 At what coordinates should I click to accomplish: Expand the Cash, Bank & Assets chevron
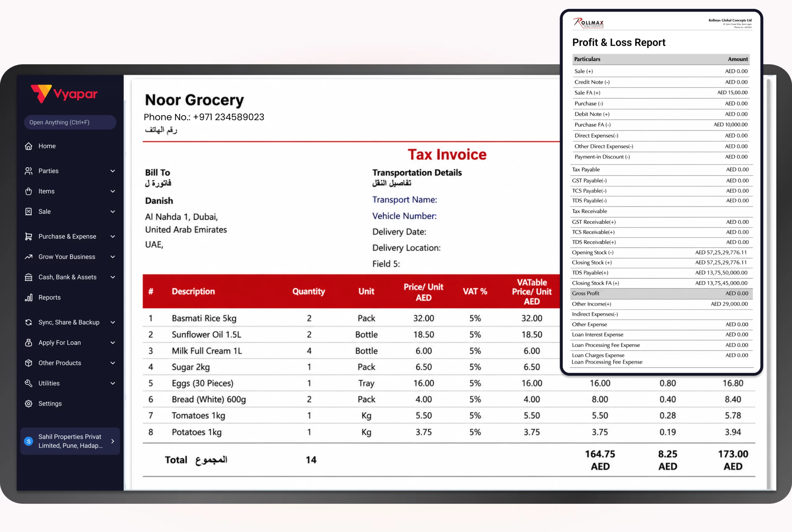(113, 277)
